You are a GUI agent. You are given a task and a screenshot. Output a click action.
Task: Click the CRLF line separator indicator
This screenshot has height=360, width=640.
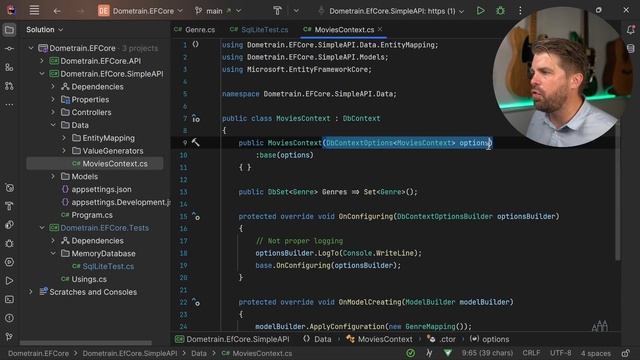(531, 353)
